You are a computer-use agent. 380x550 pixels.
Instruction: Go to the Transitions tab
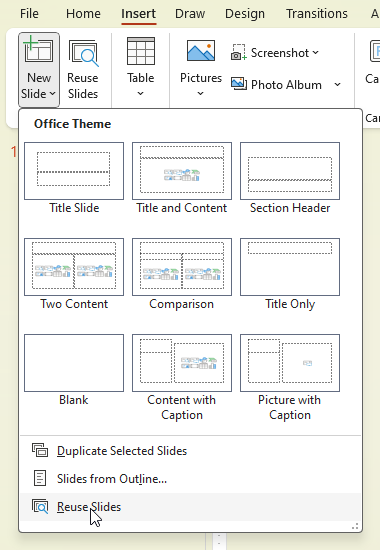point(316,14)
